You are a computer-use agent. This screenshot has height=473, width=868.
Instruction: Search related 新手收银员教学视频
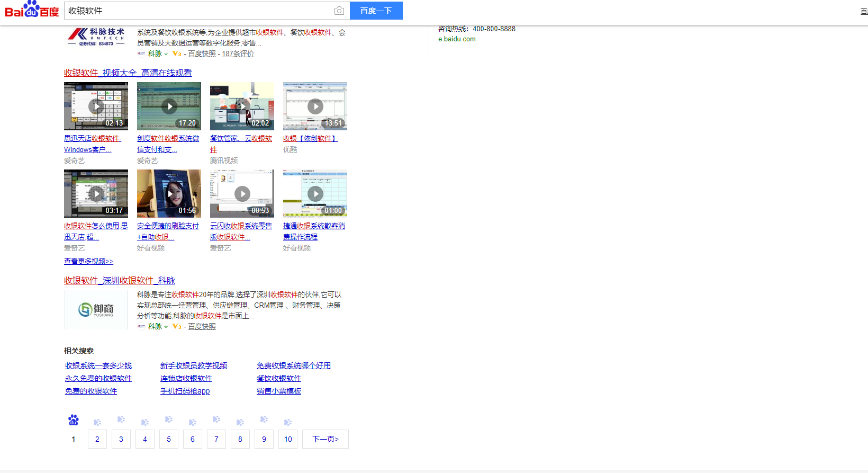pos(194,365)
